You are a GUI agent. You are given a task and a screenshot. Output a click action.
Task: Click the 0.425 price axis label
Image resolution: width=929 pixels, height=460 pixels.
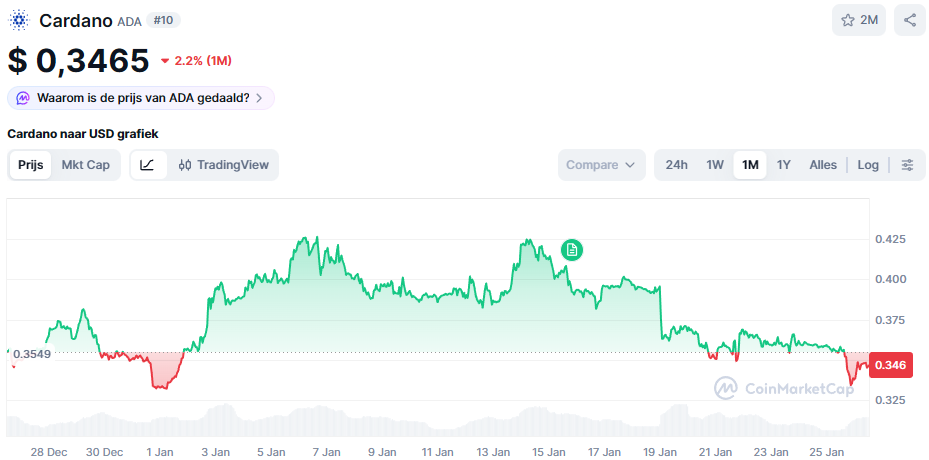(x=890, y=239)
